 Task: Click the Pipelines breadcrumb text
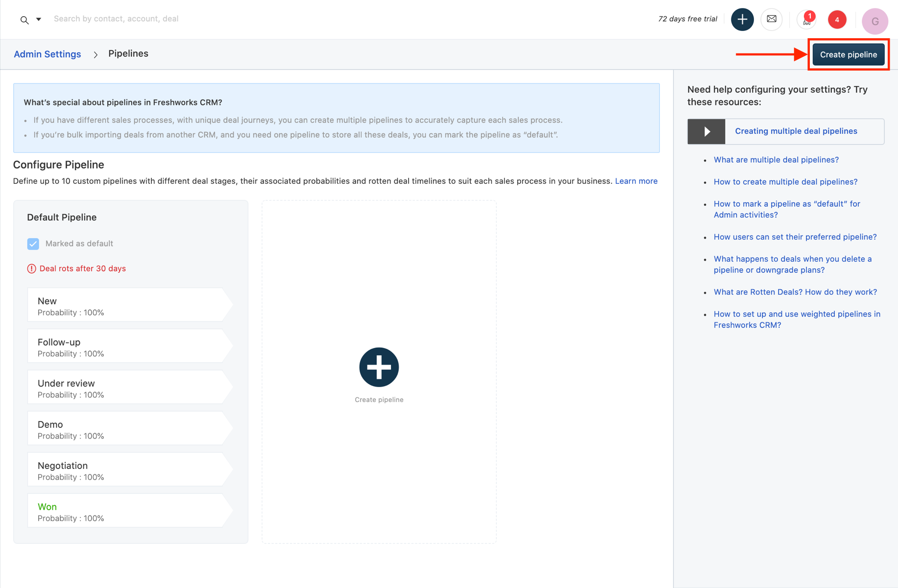[x=128, y=53]
